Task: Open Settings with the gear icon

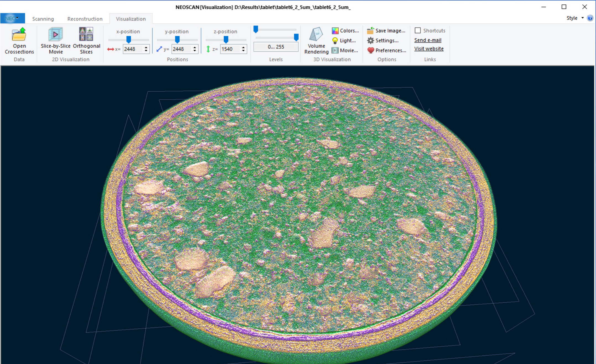Action: (370, 41)
